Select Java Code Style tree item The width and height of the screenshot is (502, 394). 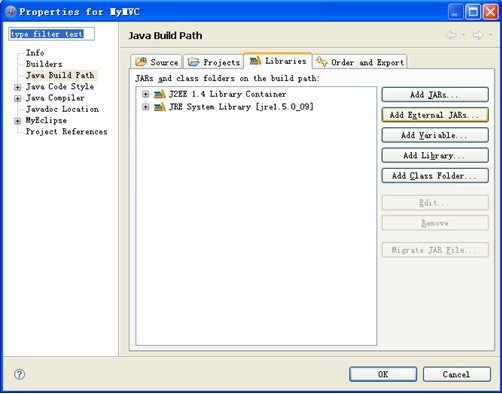[x=60, y=87]
